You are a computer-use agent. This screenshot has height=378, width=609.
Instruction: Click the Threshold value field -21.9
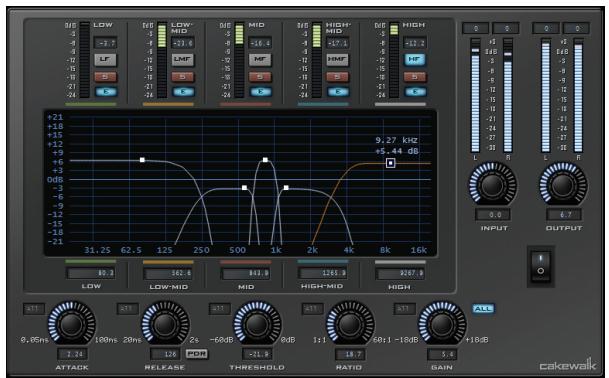[x=258, y=354]
